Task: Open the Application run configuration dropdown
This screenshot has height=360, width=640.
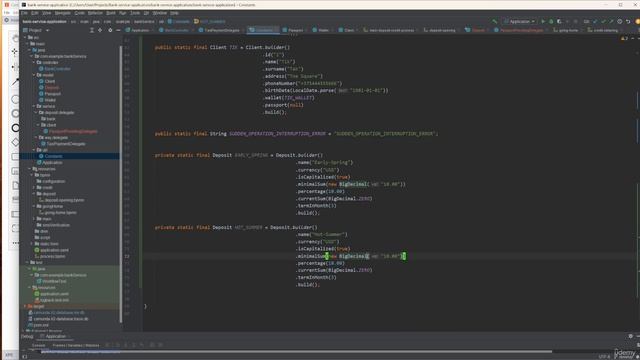Action: pyautogui.click(x=519, y=21)
